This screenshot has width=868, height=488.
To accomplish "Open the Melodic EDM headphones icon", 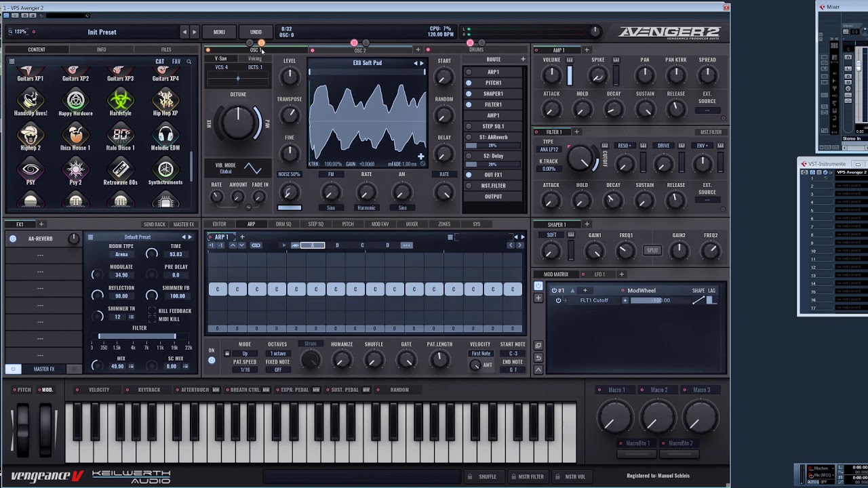I will coord(165,135).
